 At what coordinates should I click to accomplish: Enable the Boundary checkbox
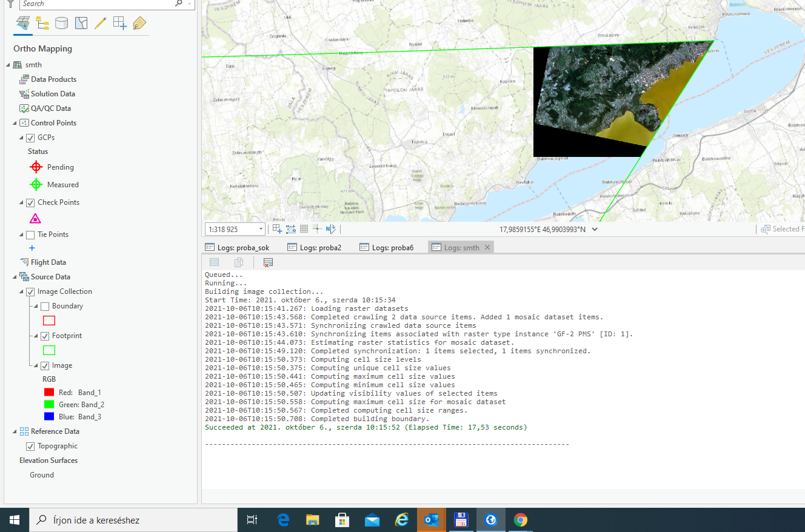pyautogui.click(x=45, y=306)
